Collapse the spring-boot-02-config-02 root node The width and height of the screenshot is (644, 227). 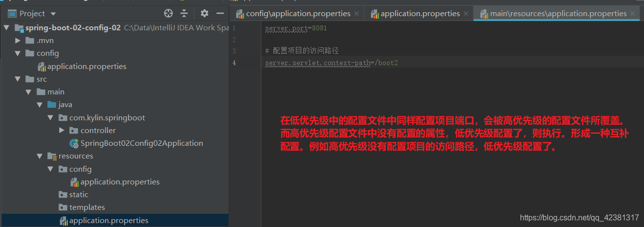pyautogui.click(x=7, y=28)
